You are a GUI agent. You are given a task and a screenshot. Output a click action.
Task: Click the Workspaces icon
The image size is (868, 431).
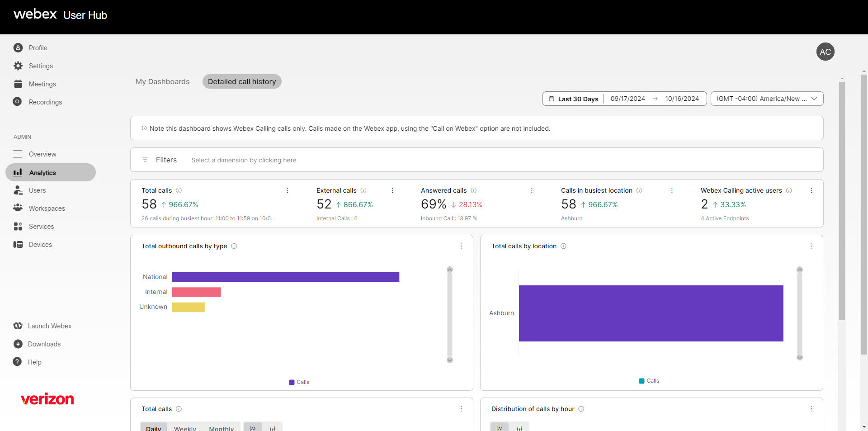pyautogui.click(x=18, y=208)
